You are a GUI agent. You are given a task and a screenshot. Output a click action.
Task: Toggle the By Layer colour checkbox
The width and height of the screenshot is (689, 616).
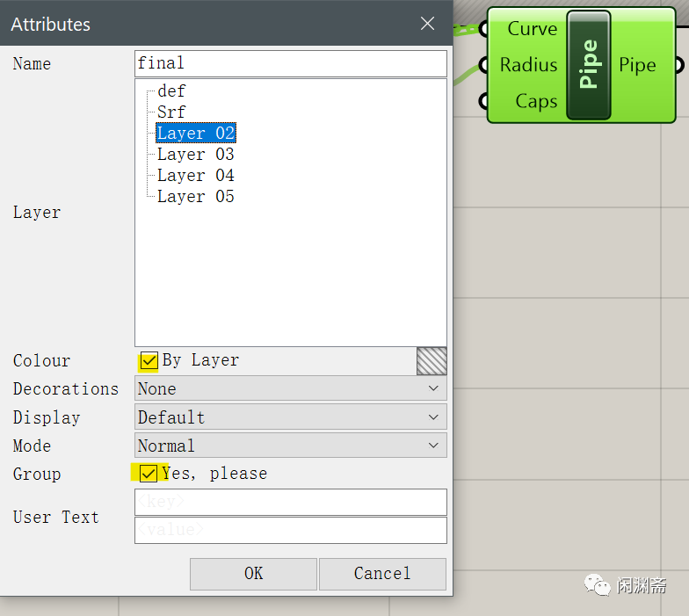coord(149,361)
